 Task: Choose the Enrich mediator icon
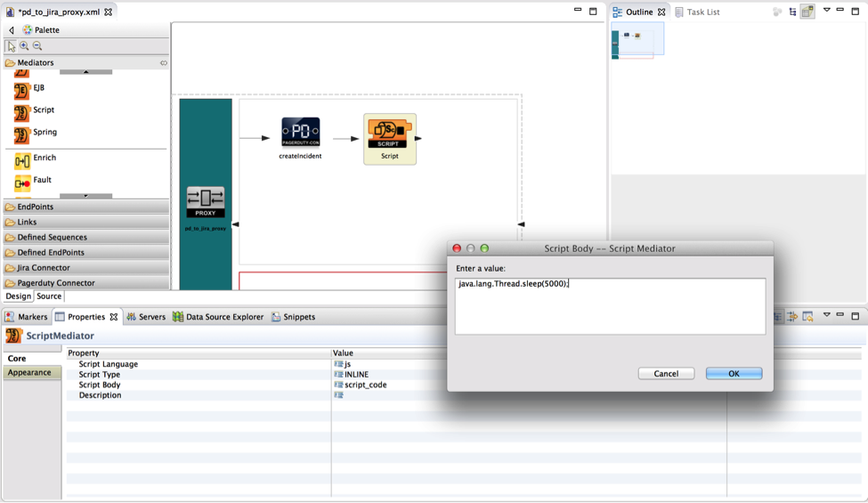pos(22,160)
